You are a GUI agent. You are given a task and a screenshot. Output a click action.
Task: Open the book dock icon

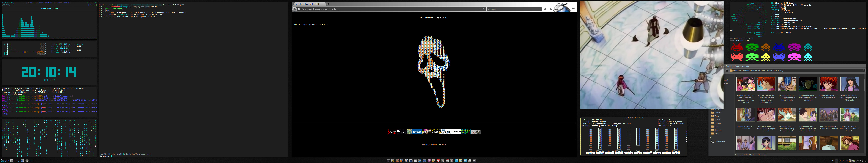pos(470,161)
